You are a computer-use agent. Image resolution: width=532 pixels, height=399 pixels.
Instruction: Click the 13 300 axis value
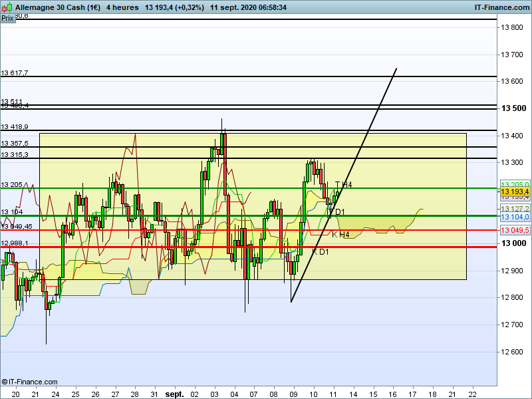click(512, 162)
